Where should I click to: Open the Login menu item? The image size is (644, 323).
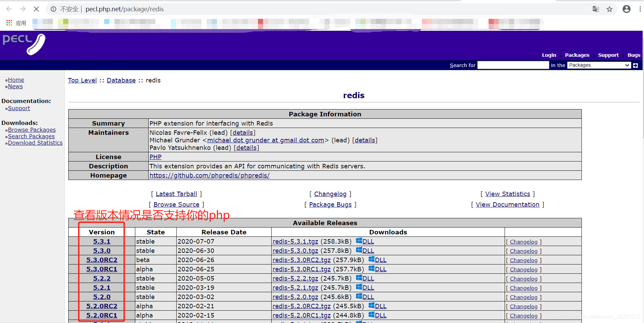[x=549, y=55]
